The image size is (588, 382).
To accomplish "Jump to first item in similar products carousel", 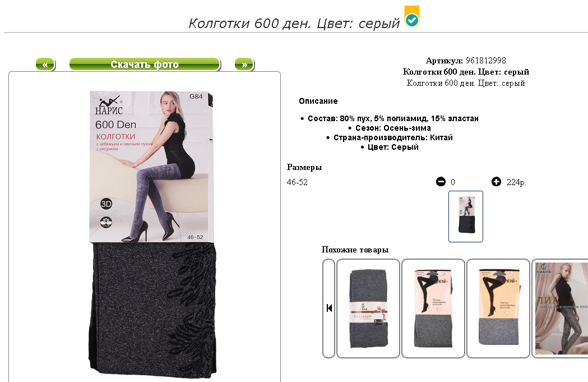I will 329,308.
